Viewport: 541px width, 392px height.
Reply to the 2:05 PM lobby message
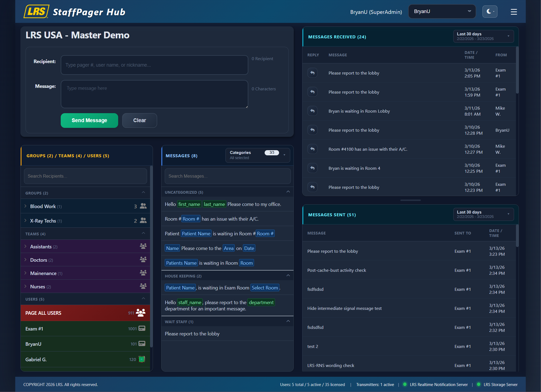pos(312,73)
